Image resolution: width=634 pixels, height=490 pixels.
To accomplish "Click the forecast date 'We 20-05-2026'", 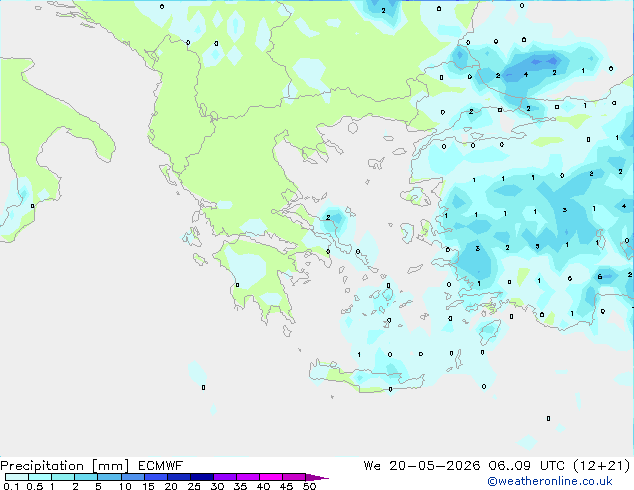I will (422, 466).
